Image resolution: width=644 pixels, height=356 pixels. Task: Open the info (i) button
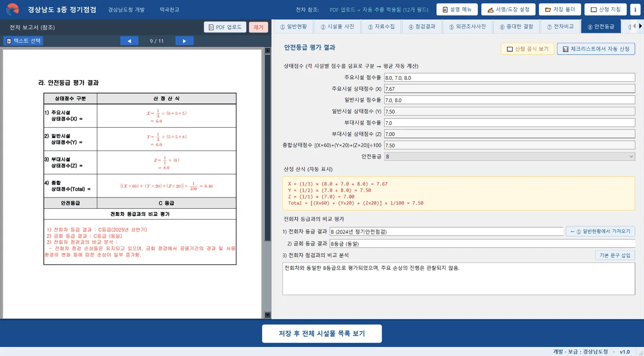click(636, 10)
